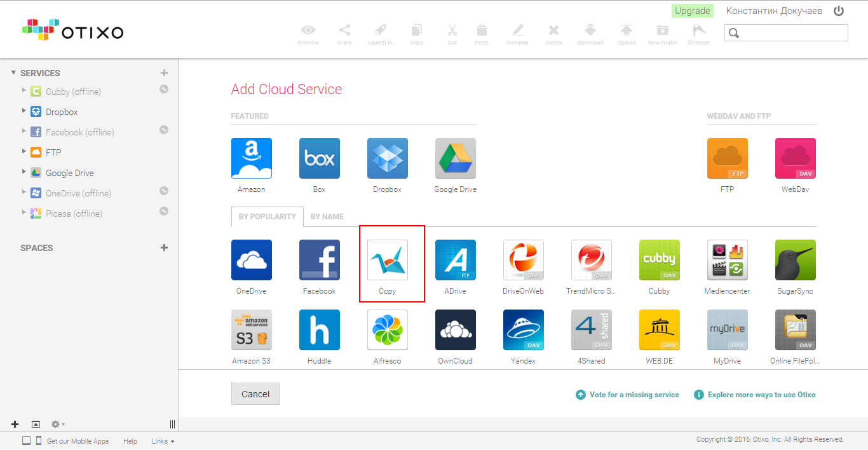Switch to the BY NAME tab
The width and height of the screenshot is (868, 450).
[x=327, y=217]
